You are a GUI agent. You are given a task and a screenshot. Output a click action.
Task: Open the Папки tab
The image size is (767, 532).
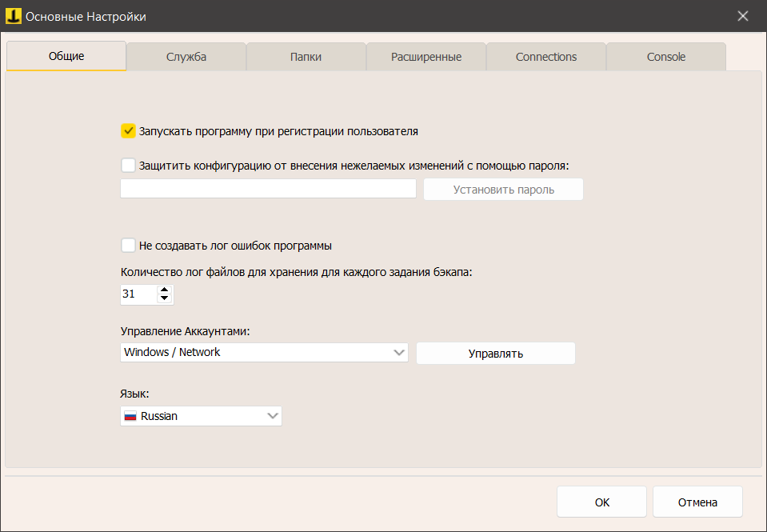306,57
